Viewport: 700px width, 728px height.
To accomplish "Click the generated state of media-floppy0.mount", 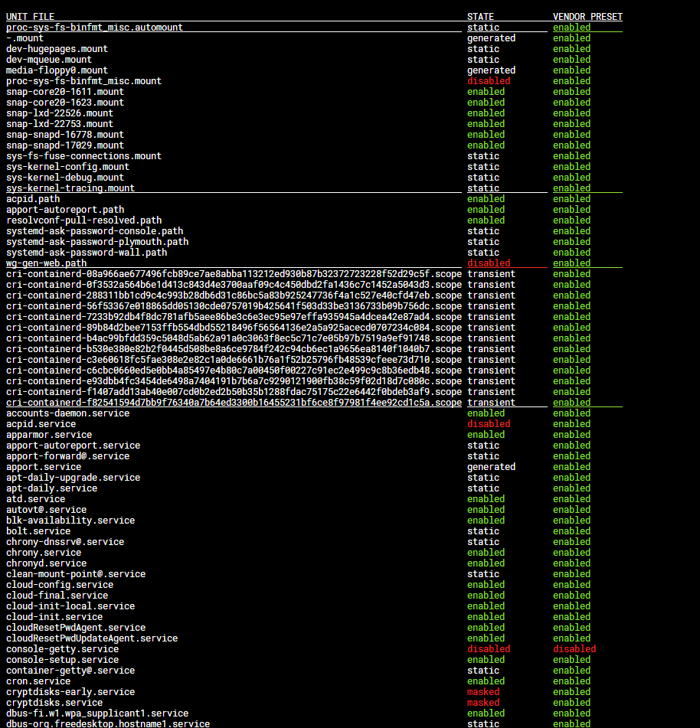I will coord(491,70).
